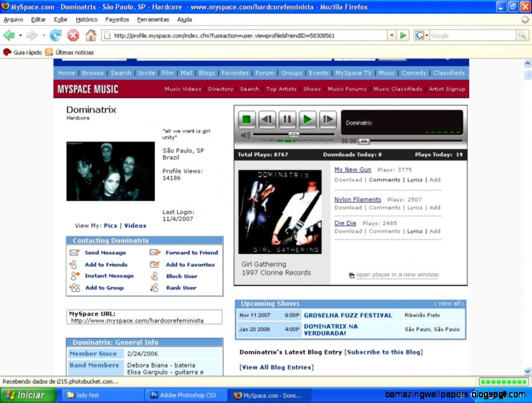
Task: Click the Block User icon
Action: (154, 276)
